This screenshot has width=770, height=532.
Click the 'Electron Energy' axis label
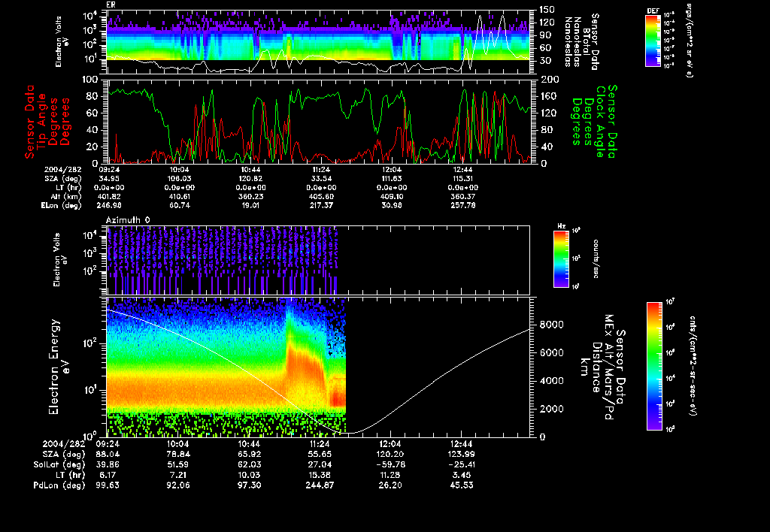point(53,367)
